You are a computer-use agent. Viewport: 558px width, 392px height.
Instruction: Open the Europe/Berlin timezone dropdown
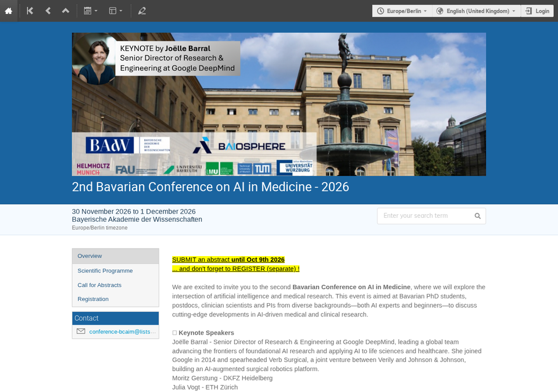(402, 11)
